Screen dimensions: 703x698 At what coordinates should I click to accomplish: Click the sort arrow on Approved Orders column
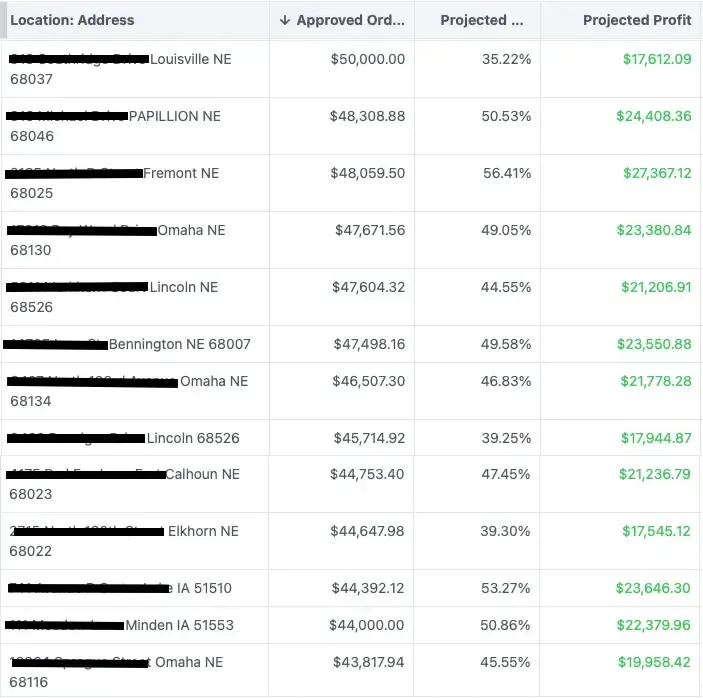coord(285,20)
